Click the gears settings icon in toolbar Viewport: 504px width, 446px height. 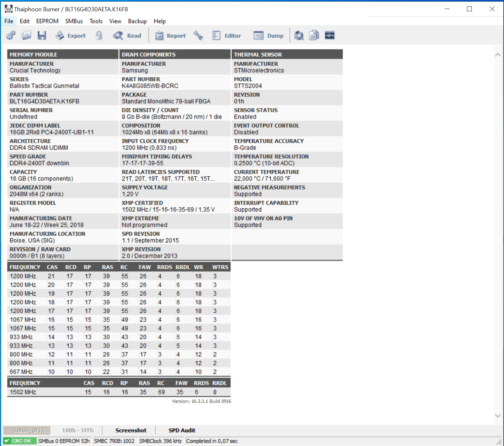point(11,35)
